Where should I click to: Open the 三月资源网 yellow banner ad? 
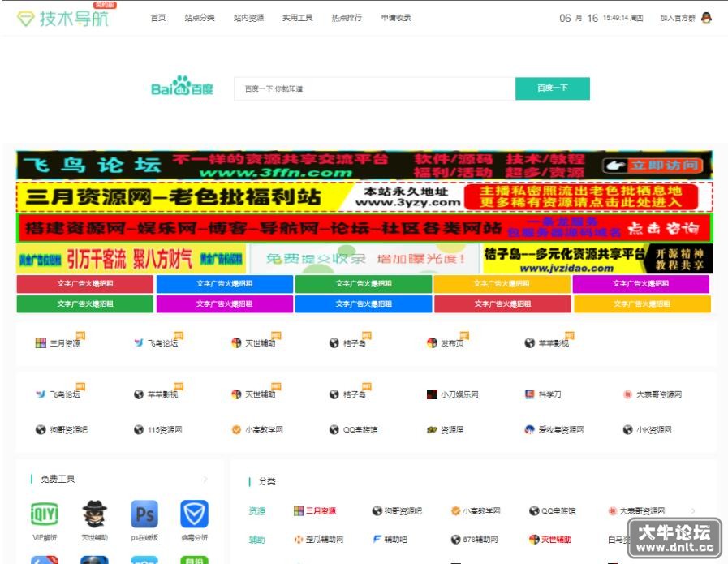point(364,197)
